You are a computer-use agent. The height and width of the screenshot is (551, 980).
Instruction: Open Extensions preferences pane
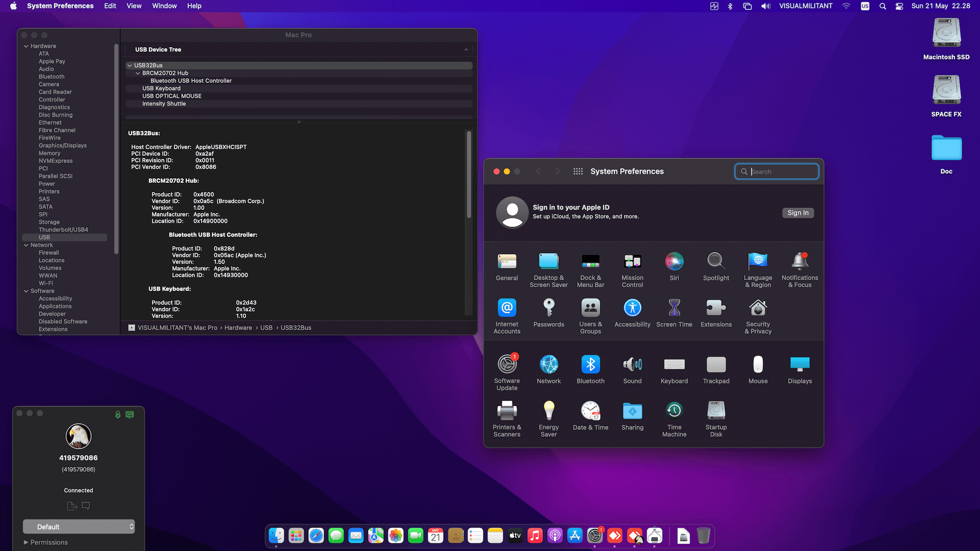coord(716,313)
